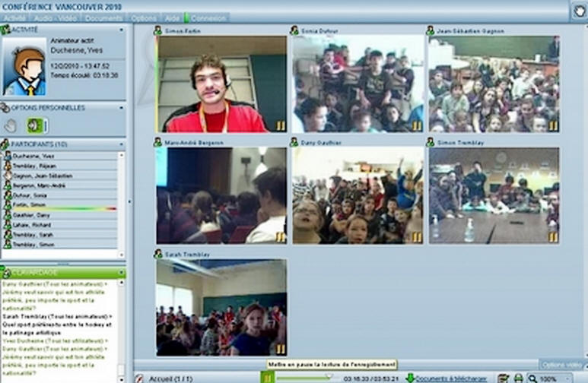588x383 pixels.
Task: Click user icon beside Jean-Sébastien Gagnon's video title
Action: [x=430, y=30]
